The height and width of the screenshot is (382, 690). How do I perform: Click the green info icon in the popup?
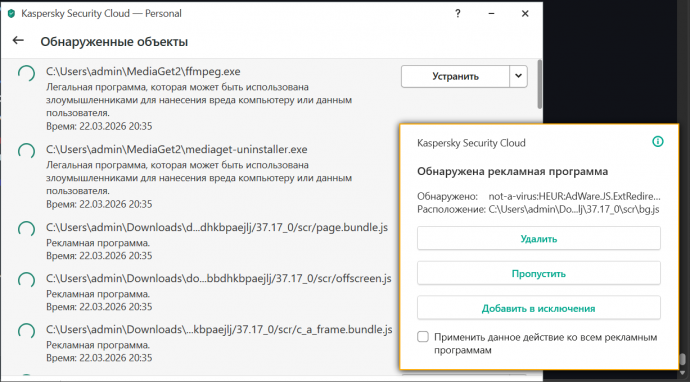tap(657, 142)
